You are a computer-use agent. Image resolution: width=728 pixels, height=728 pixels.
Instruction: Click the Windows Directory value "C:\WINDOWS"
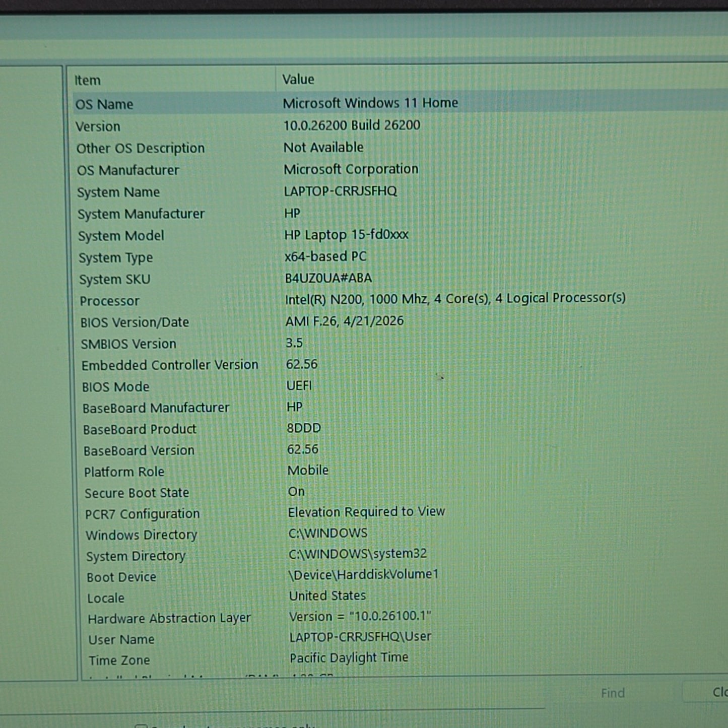pos(328,533)
